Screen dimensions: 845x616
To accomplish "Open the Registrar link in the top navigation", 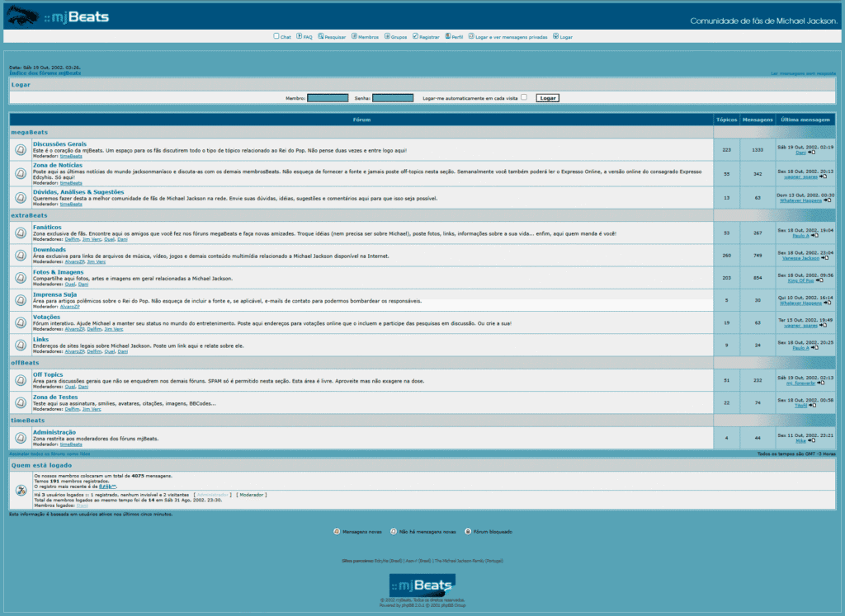I will pyautogui.click(x=429, y=37).
